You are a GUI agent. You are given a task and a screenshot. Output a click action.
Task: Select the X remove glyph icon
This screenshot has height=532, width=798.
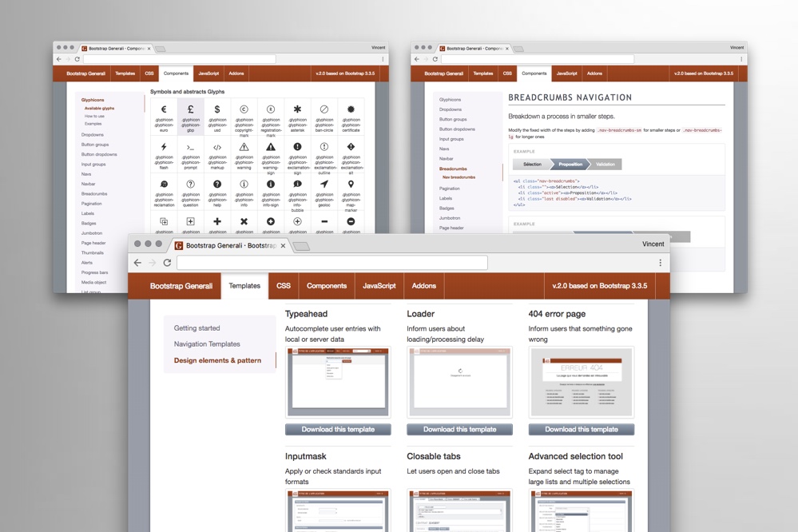point(244,223)
